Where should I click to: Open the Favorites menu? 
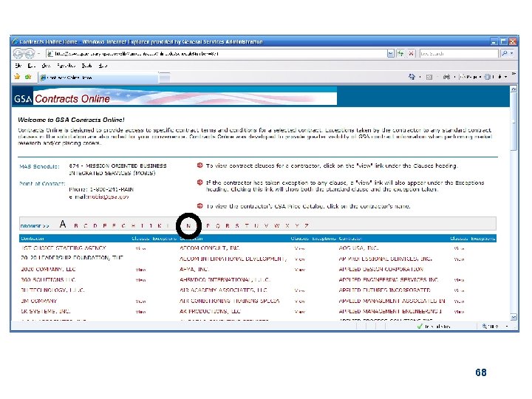[x=66, y=66]
